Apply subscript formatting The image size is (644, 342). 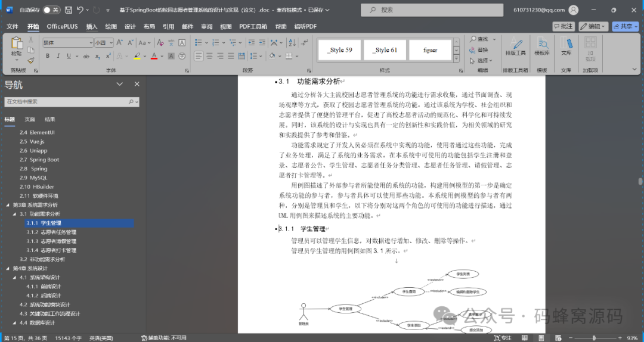[98, 56]
